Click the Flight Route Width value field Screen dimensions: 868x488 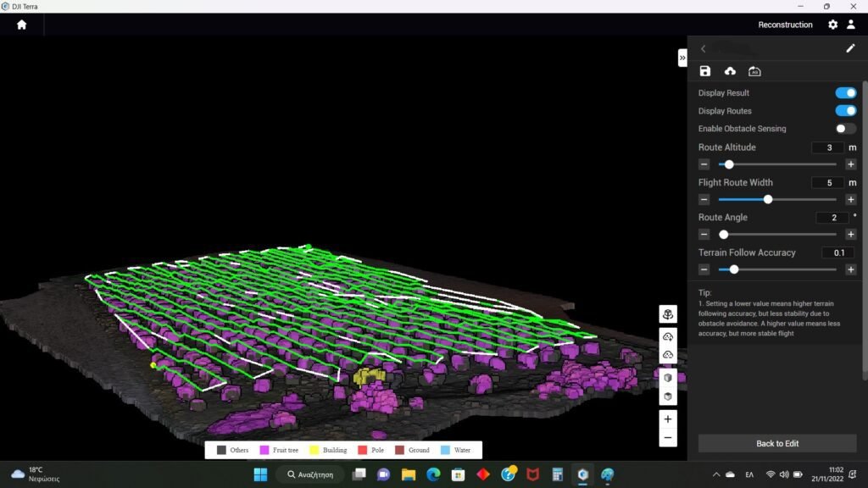[x=828, y=183]
